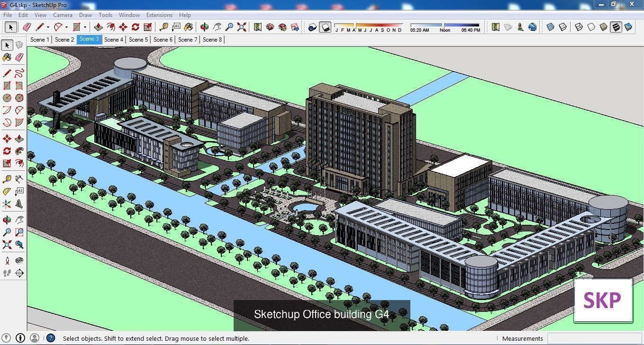Switch to Shaded face style

click(x=604, y=27)
